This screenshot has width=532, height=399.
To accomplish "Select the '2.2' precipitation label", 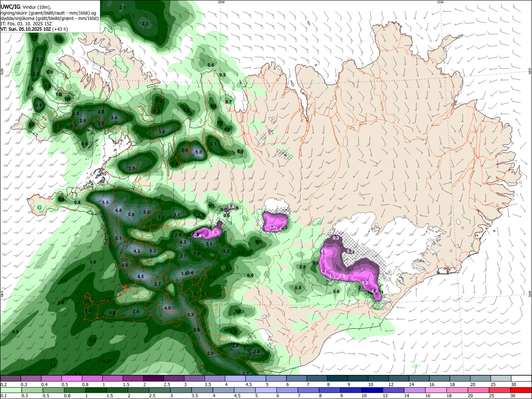I will [x=39, y=60].
